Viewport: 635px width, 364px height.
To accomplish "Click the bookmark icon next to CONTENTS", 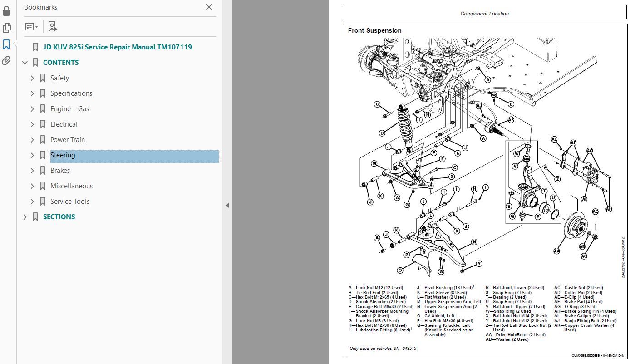I will tap(35, 63).
